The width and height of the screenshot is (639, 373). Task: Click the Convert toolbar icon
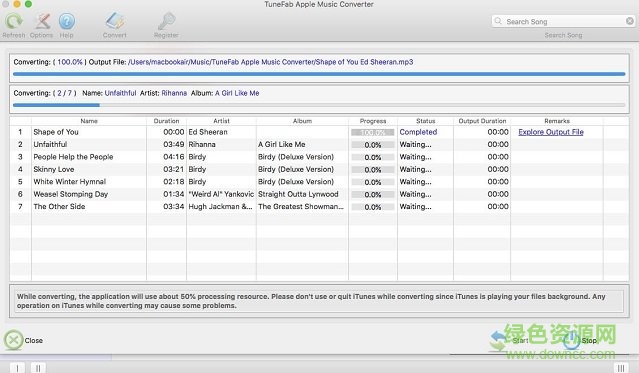115,21
